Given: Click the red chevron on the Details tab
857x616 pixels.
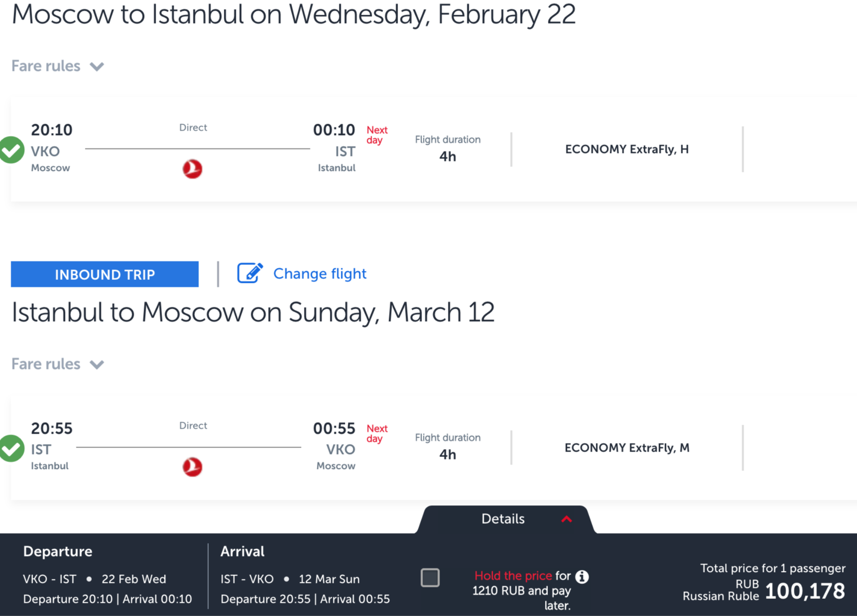Looking at the screenshot, I should point(567,519).
